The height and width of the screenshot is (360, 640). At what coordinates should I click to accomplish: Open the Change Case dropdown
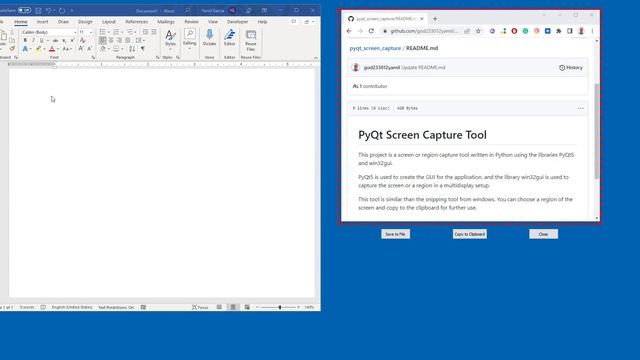66,49
